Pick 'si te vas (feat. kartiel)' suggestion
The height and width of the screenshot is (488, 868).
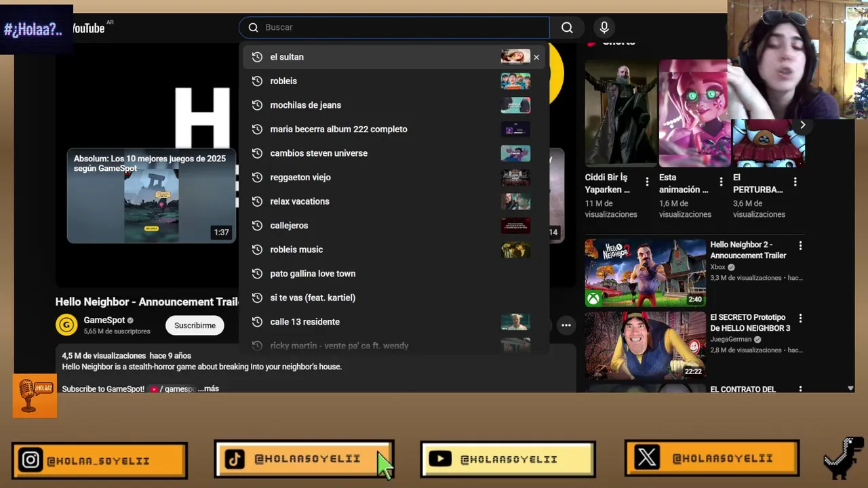click(395, 298)
